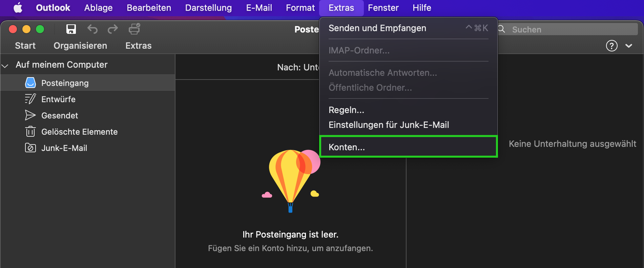Image resolution: width=644 pixels, height=268 pixels.
Task: Open the Bearbeiten menu
Action: coord(149,7)
